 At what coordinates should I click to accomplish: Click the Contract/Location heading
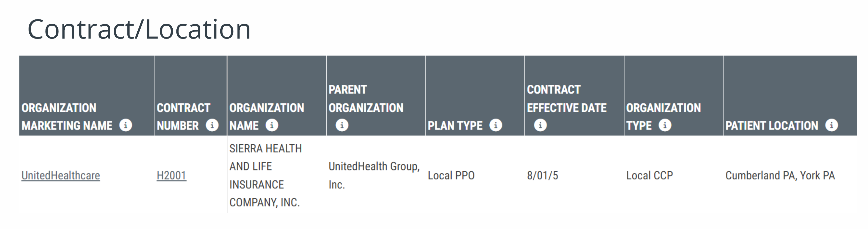click(x=139, y=29)
